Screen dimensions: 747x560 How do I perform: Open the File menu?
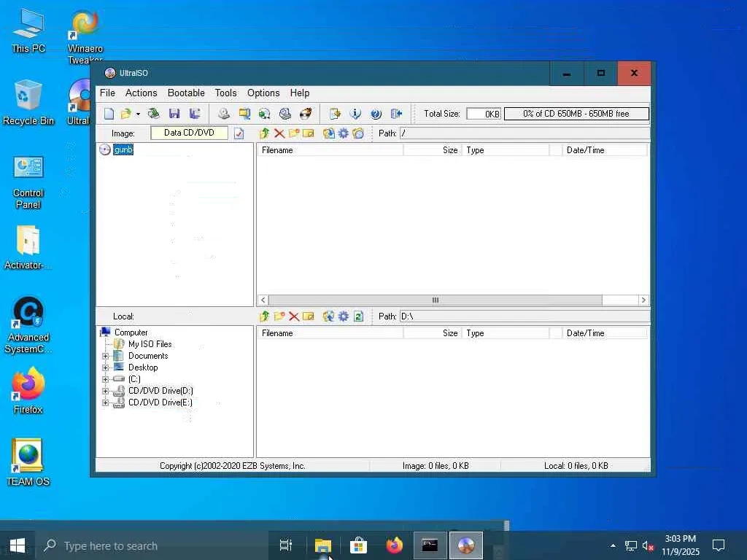(107, 93)
